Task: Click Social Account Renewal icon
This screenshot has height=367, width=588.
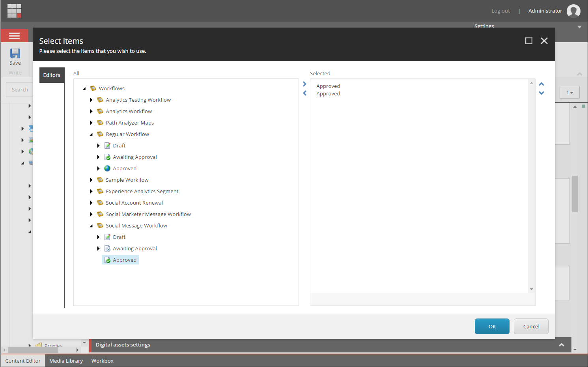Action: 100,203
